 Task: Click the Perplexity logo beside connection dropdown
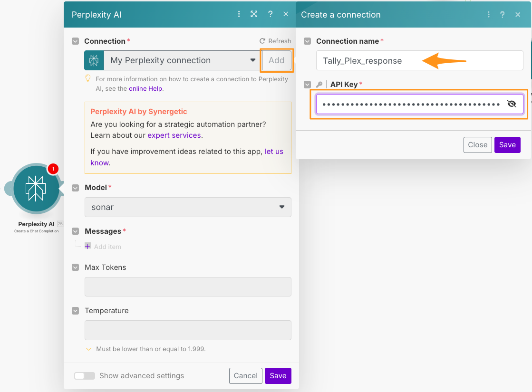[x=94, y=60]
